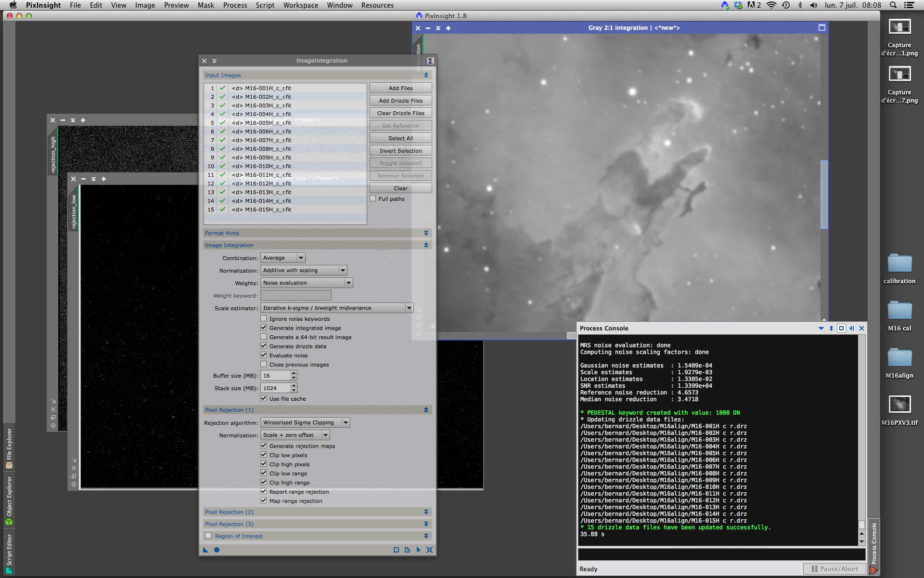Open the File Explorer side panel
The height and width of the screenshot is (578, 924).
tap(9, 448)
